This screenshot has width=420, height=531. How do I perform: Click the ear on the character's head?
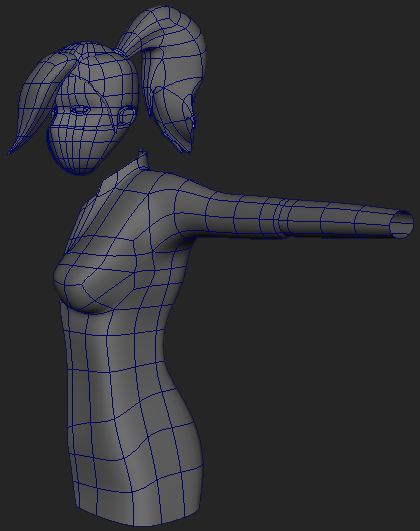[x=127, y=115]
